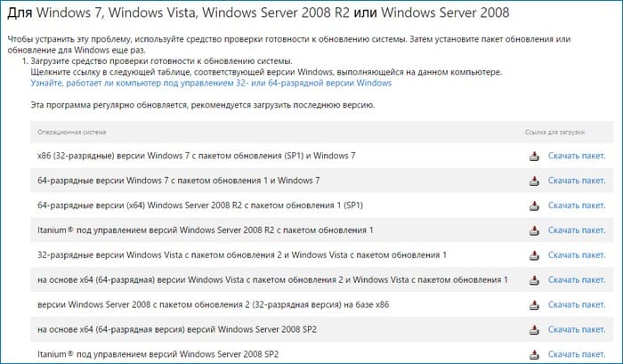Open 'Скачать пакет' link for 64-разрядные Windows 7
The width and height of the screenshot is (623, 364).
pyautogui.click(x=577, y=181)
